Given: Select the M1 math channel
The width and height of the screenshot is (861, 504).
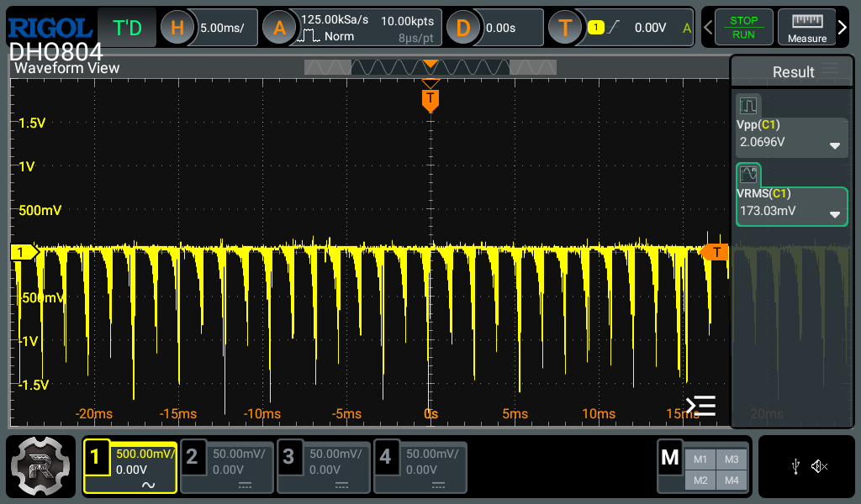Looking at the screenshot, I should pyautogui.click(x=700, y=459).
